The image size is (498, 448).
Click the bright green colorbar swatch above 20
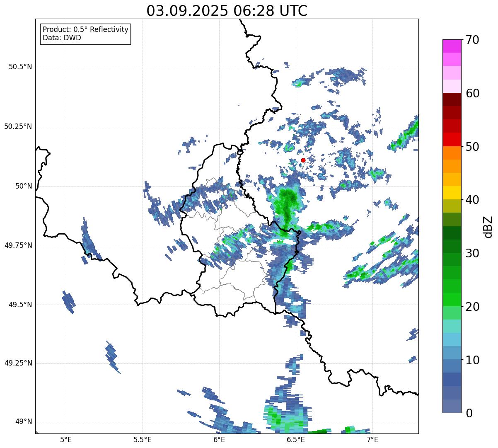click(452, 300)
